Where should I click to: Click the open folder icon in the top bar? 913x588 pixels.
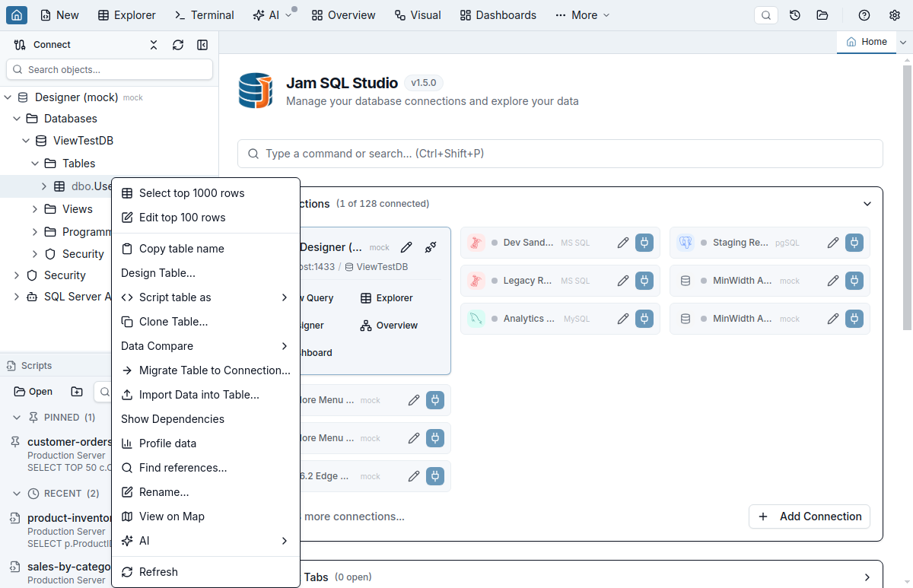pos(822,15)
